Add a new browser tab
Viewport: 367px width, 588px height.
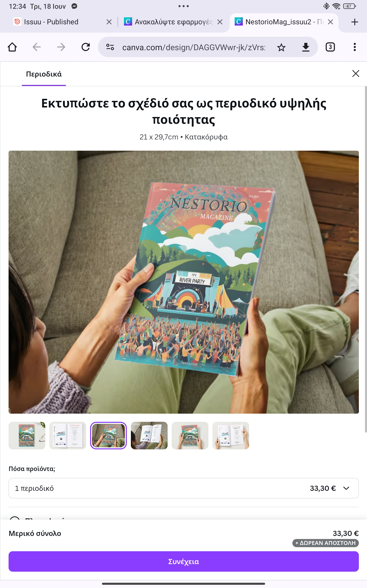tap(355, 22)
